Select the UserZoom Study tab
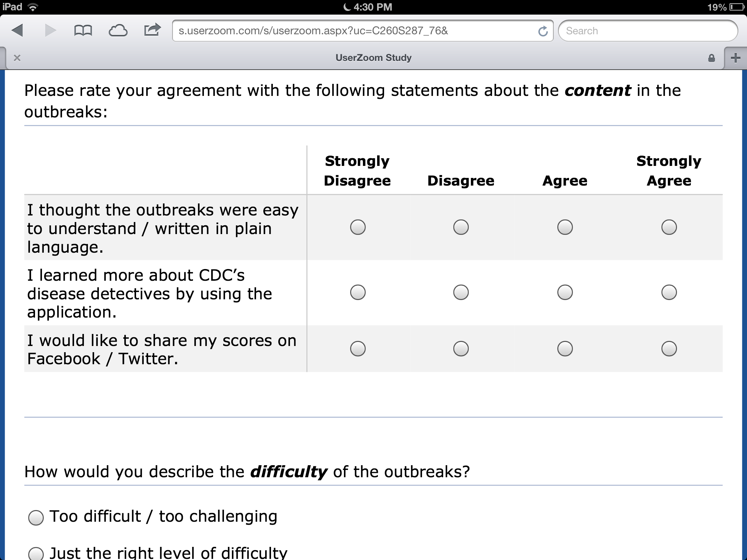 (x=373, y=58)
